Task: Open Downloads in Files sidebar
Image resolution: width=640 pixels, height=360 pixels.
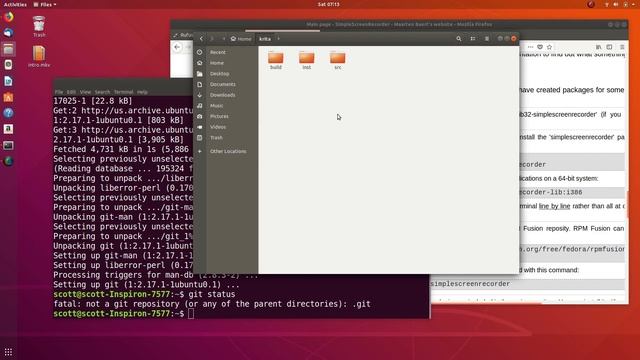Action: (222, 95)
